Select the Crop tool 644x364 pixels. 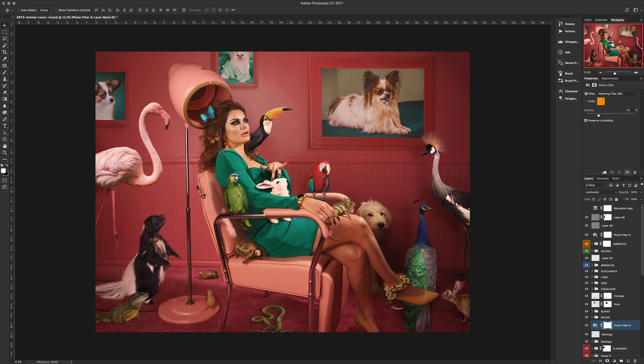(x=5, y=52)
